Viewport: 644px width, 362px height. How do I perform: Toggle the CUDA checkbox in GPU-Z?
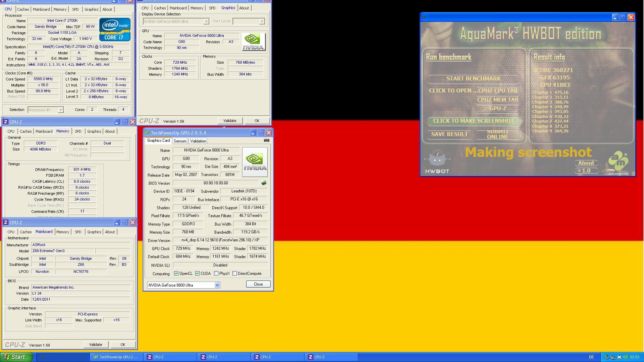[x=198, y=274]
